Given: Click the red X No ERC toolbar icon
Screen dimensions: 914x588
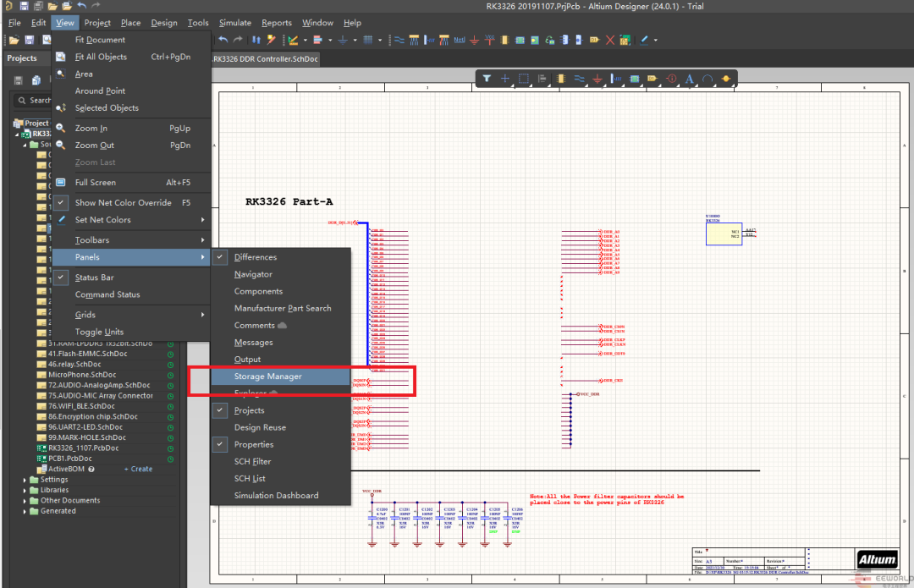Looking at the screenshot, I should (x=608, y=40).
